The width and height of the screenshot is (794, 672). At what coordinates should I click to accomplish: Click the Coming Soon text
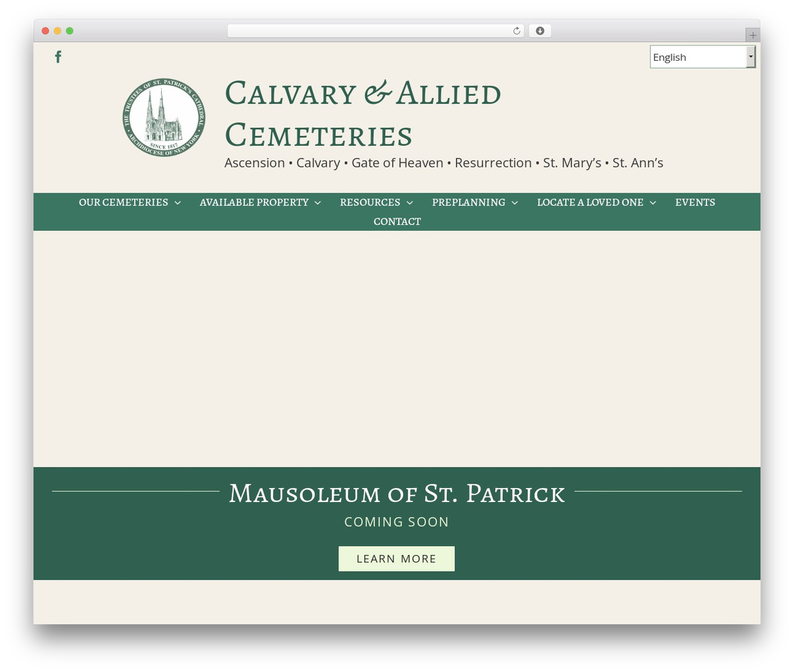pyautogui.click(x=396, y=522)
